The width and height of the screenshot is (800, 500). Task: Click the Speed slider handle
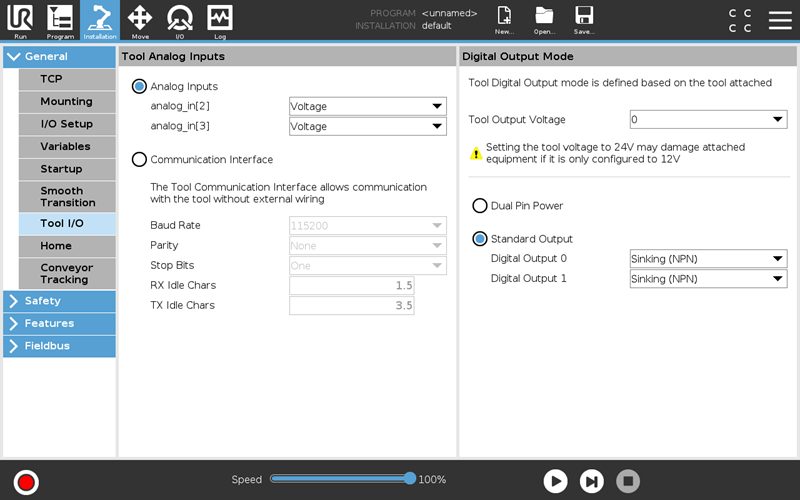[x=410, y=479]
